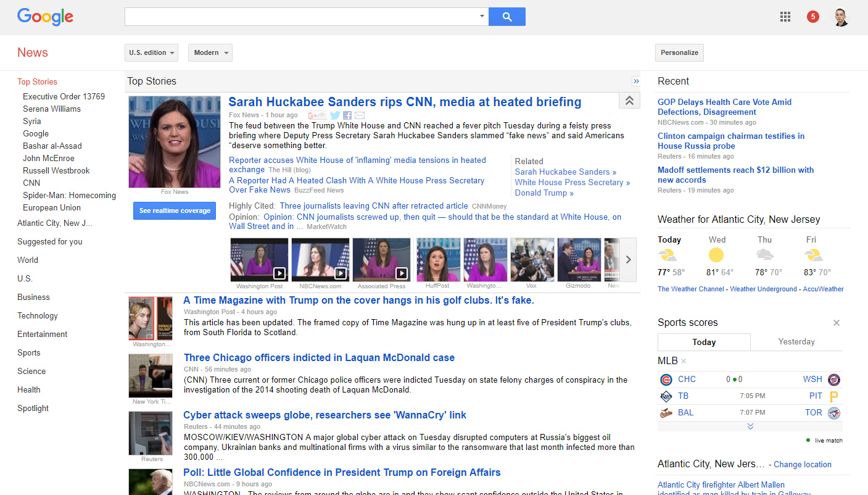Switch sports scores to the Yesterday tab
This screenshot has width=868, height=495.
click(x=796, y=342)
